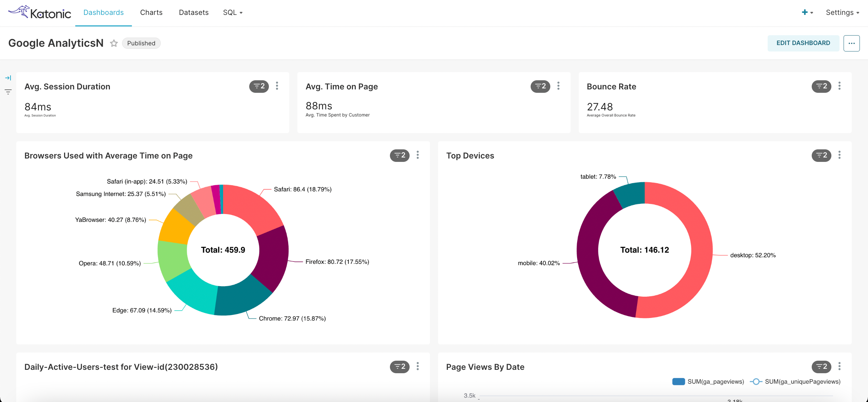Click the Page Views By Date chart title
Screen dimensions: 868x402
tap(485, 367)
